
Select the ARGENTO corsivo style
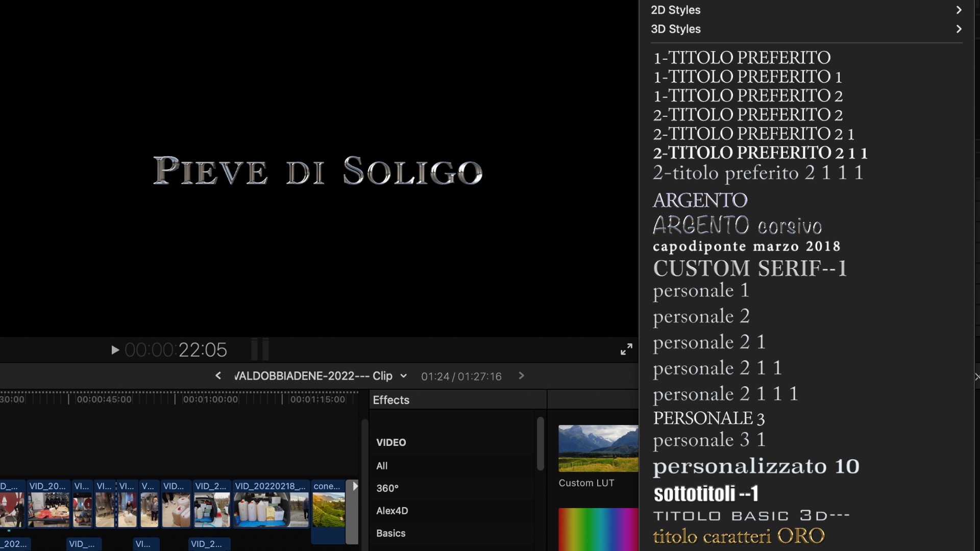click(738, 225)
